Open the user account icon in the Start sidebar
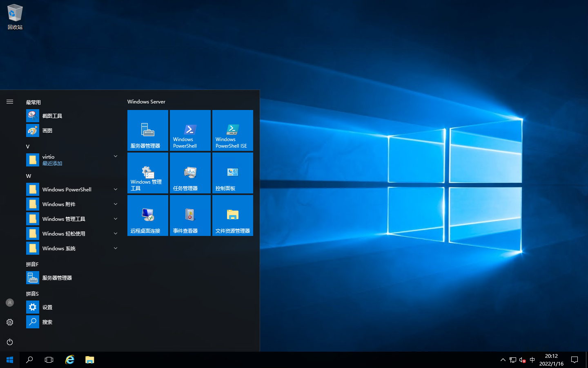 (x=10, y=303)
